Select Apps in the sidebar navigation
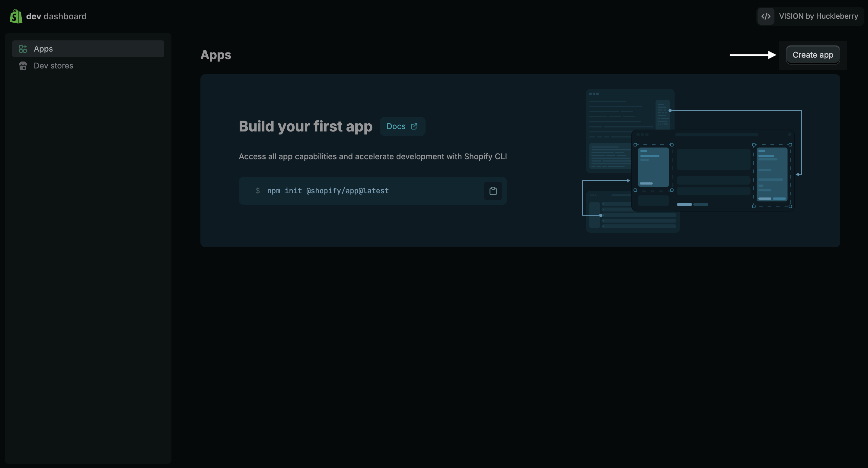Viewport: 868px width, 468px height. click(43, 49)
